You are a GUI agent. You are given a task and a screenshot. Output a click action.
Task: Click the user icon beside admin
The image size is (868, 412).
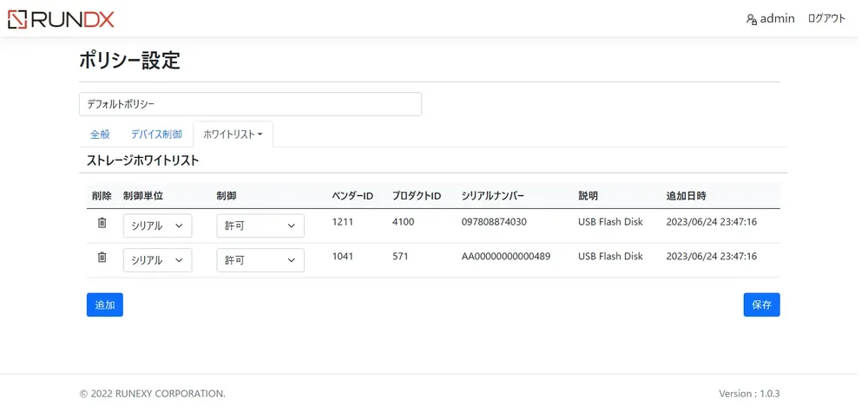tap(751, 19)
